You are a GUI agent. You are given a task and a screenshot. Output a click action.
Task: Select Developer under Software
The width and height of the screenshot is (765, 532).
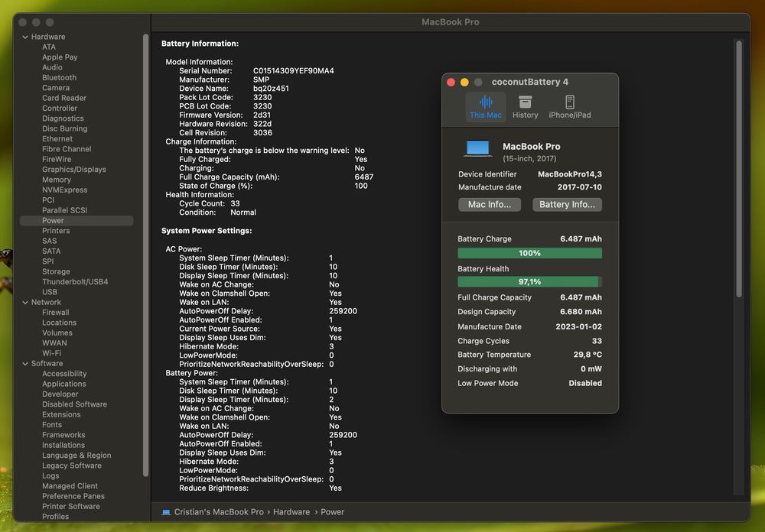[x=60, y=394]
